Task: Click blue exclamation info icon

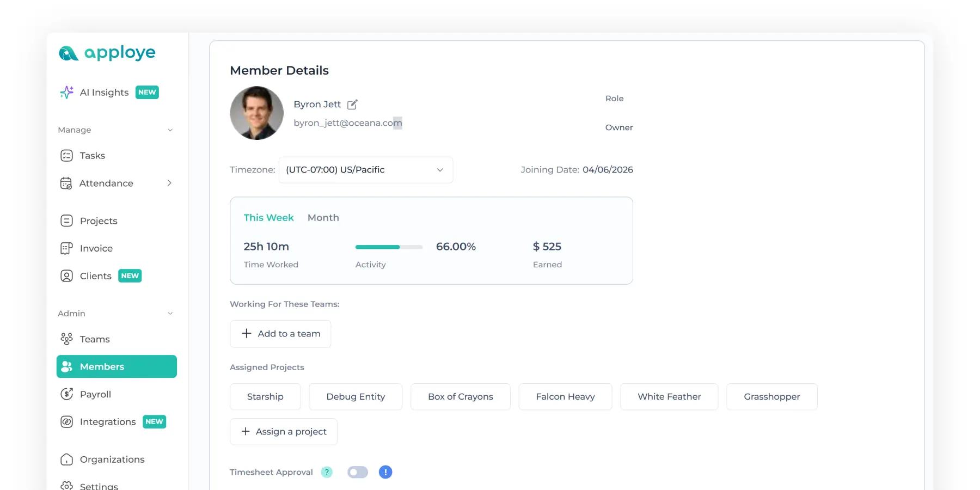Action: coord(385,472)
